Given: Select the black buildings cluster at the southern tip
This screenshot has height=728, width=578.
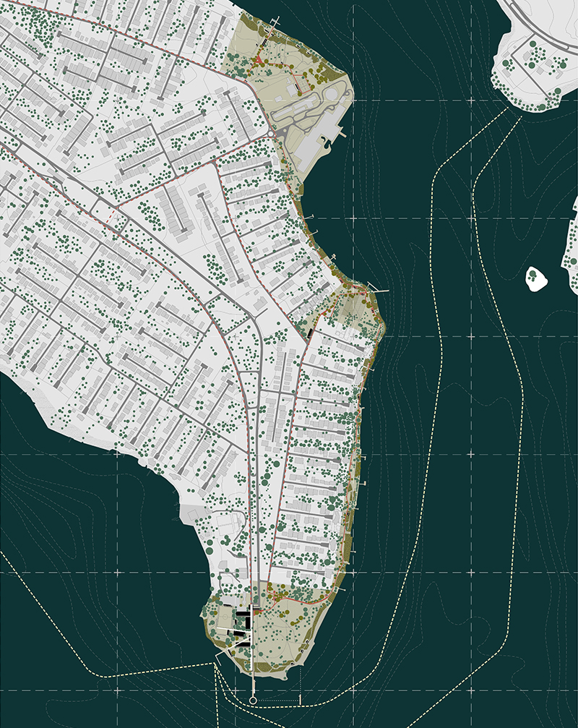Looking at the screenshot, I should click(x=244, y=622).
